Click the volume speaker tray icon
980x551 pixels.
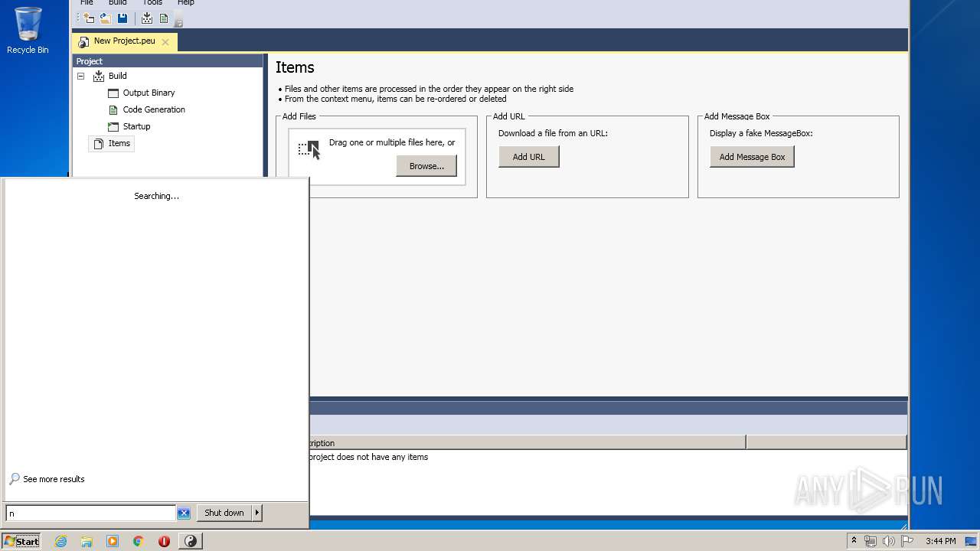click(x=889, y=541)
